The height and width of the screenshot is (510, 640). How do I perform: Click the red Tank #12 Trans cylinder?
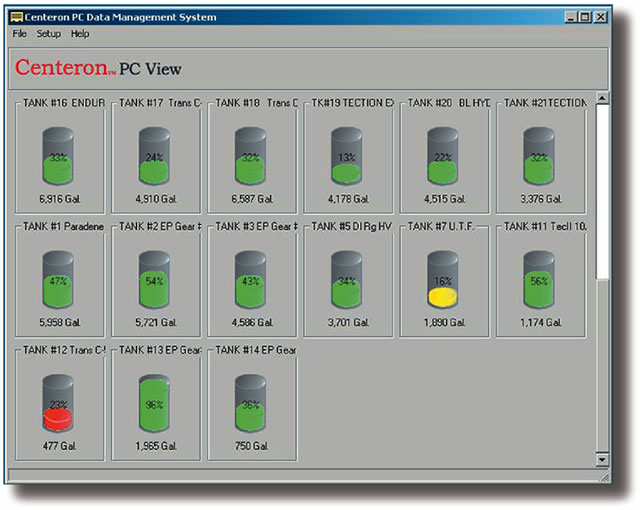click(58, 403)
